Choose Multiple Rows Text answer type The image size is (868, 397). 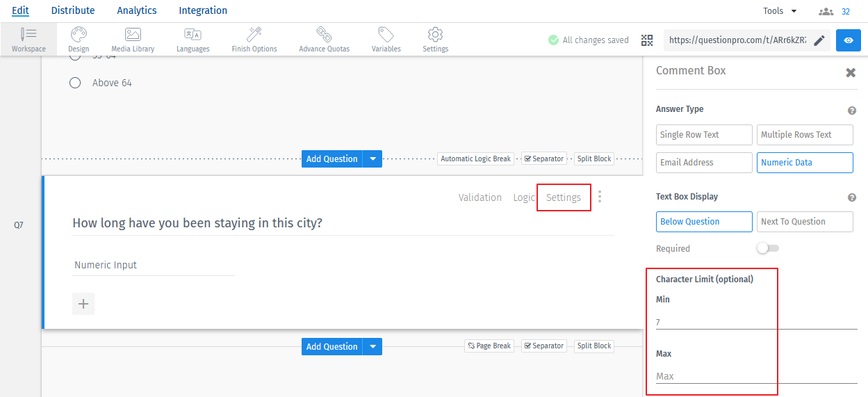[805, 135]
